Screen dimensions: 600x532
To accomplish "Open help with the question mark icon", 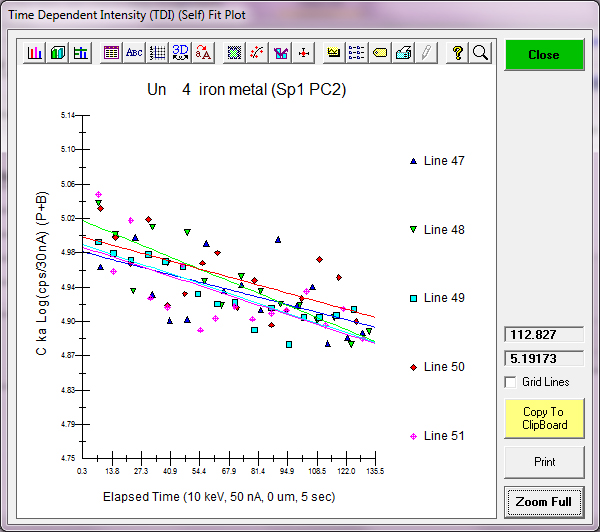I will (x=457, y=53).
